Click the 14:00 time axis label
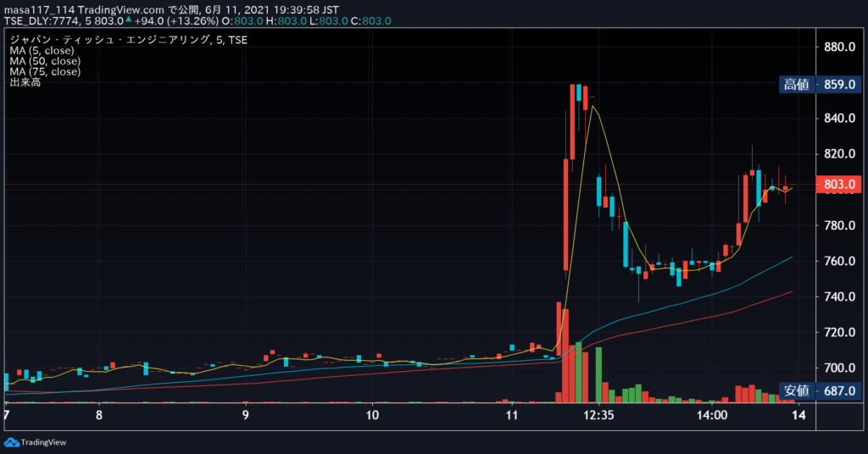868x454 pixels. pos(712,415)
